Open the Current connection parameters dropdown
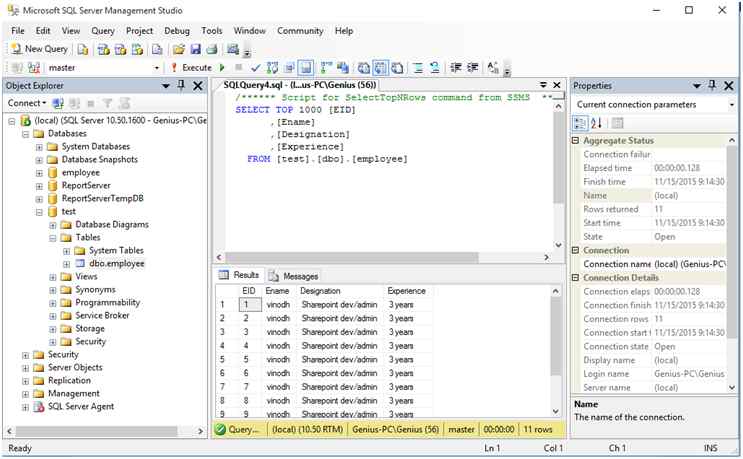The height and width of the screenshot is (459, 743). pos(731,104)
